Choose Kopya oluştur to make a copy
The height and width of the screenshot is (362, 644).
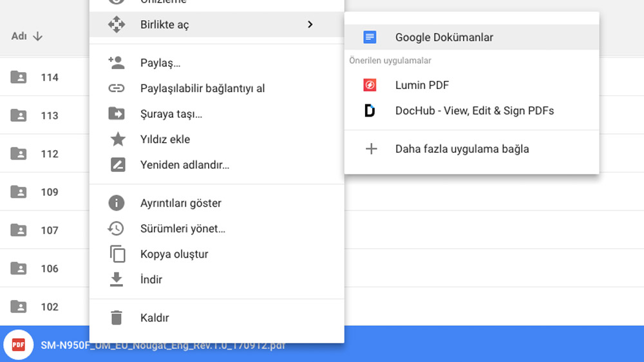coord(216,254)
